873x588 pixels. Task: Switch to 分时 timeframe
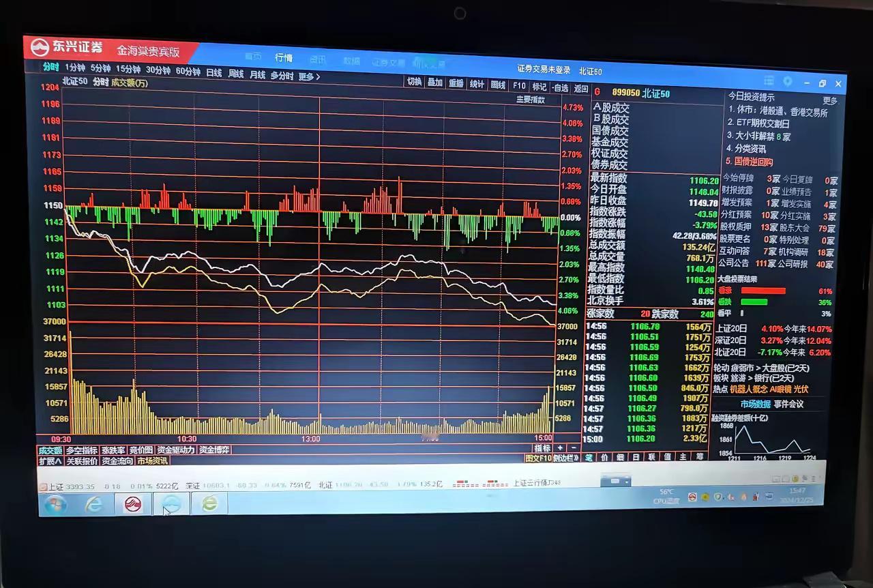point(50,68)
